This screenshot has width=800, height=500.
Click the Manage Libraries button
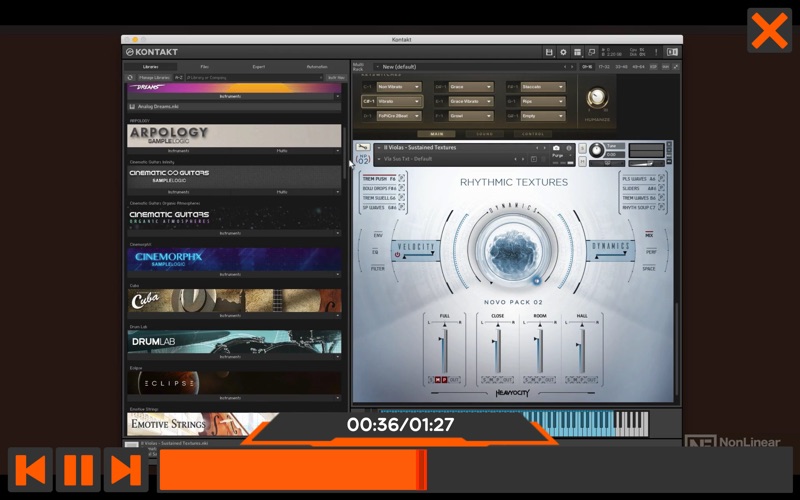(155, 78)
